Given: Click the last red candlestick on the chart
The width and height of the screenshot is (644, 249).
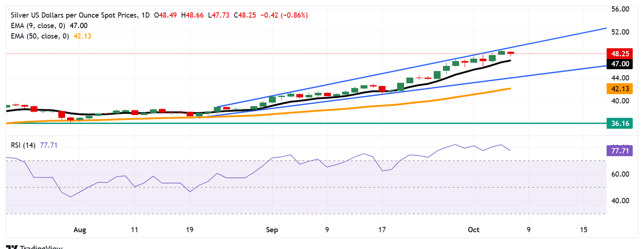Looking at the screenshot, I should tap(510, 53).
